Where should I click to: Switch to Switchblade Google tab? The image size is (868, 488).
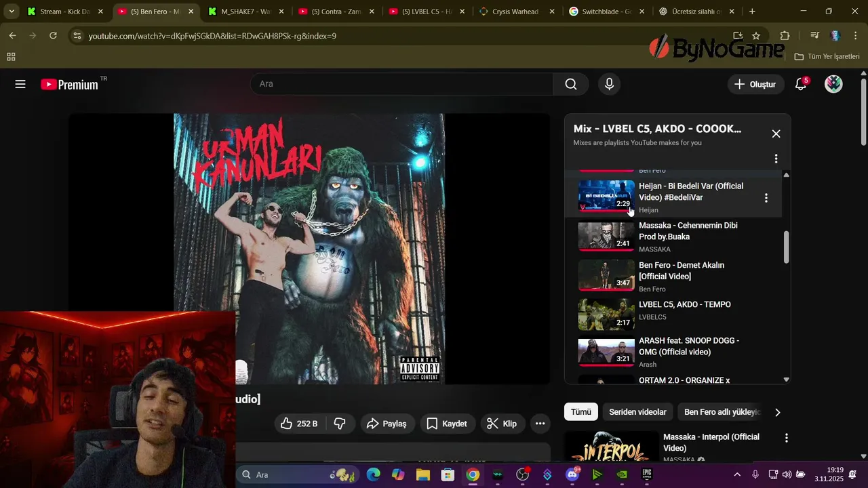pos(608,12)
